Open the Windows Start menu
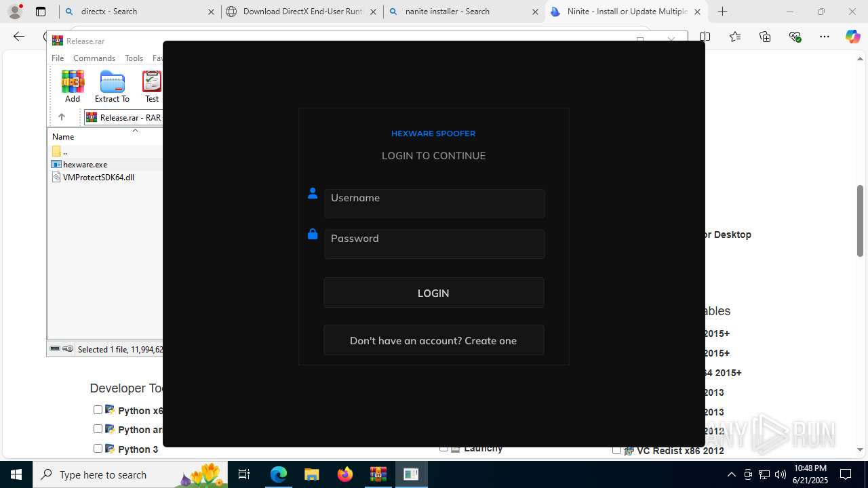 pyautogui.click(x=16, y=474)
